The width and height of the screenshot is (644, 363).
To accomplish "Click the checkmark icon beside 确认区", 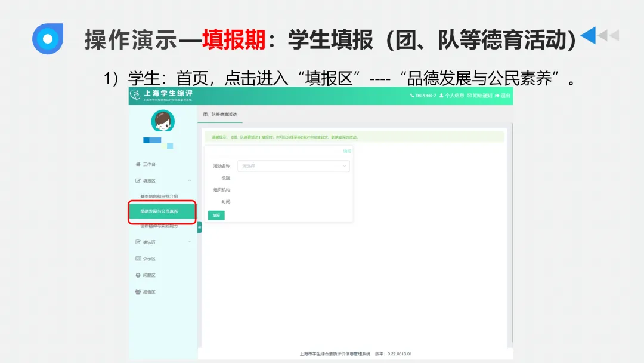I will click(x=137, y=241).
